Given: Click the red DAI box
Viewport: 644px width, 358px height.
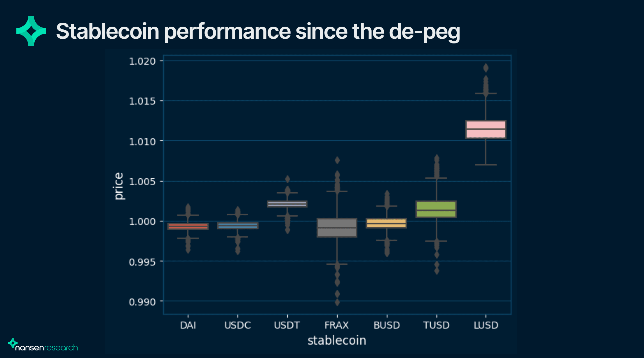Looking at the screenshot, I should (188, 226).
